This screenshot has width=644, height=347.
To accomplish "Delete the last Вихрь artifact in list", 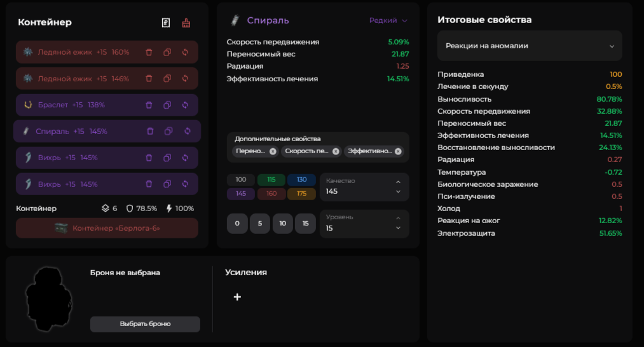I will pos(149,184).
